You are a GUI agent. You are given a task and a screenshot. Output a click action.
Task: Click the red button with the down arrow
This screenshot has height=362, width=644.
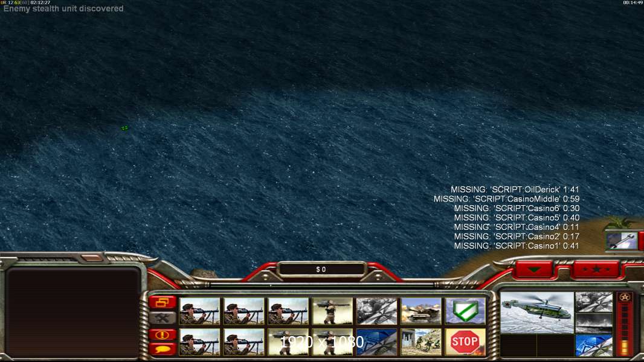[x=534, y=269]
